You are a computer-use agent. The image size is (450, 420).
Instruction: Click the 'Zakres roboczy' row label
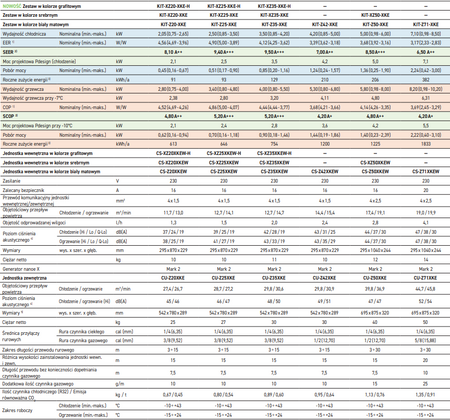(17, 410)
